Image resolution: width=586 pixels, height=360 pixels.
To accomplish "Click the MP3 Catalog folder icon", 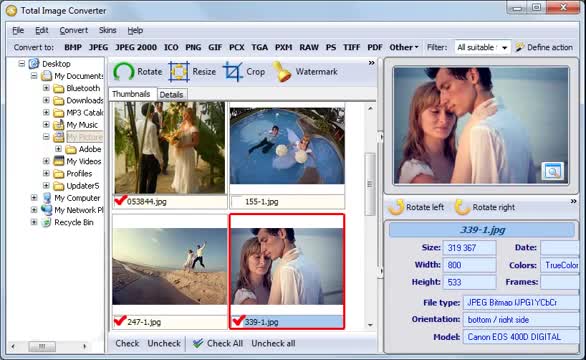I will (x=59, y=113).
